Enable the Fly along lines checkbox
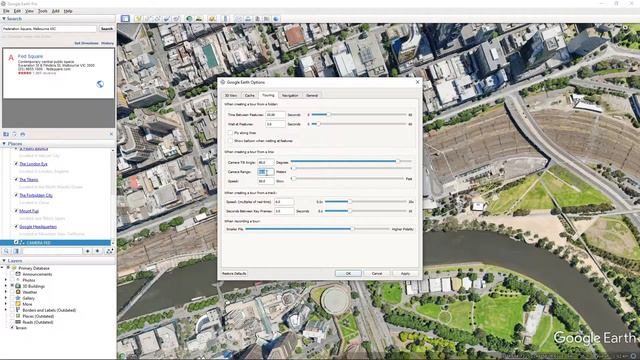This screenshot has width=640, height=360. click(x=230, y=133)
